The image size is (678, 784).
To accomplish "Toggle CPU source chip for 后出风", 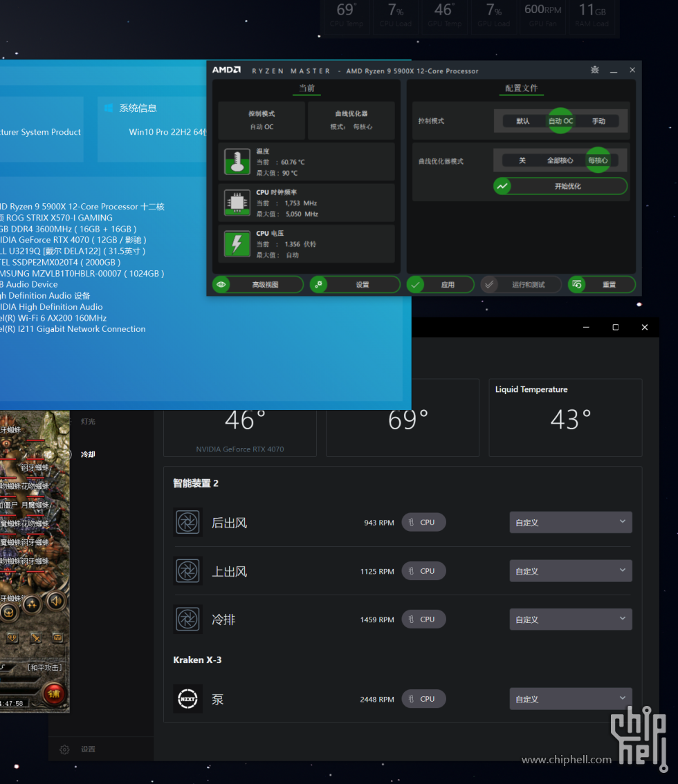I will click(x=423, y=523).
